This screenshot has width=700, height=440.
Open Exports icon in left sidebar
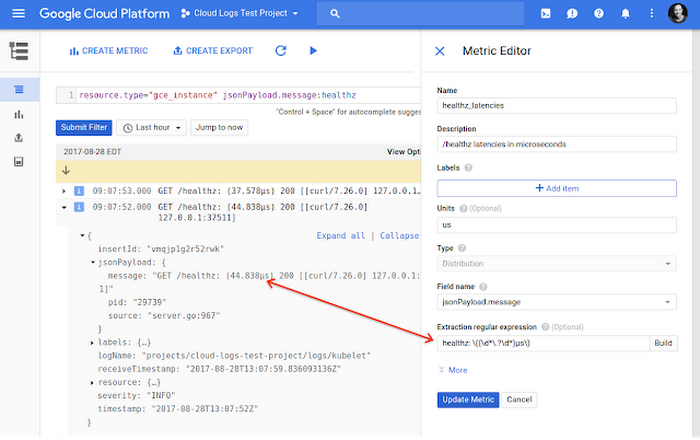click(19, 137)
